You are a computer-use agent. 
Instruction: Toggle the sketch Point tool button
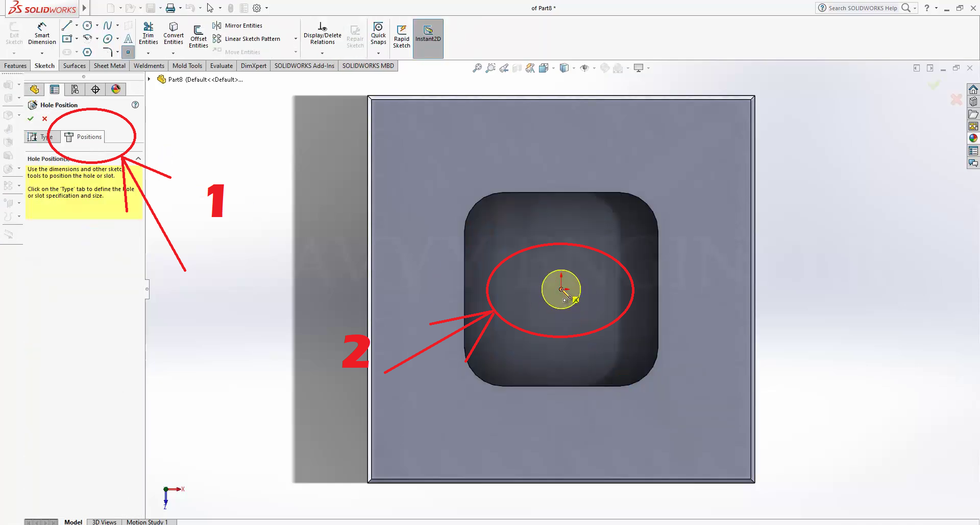click(128, 52)
